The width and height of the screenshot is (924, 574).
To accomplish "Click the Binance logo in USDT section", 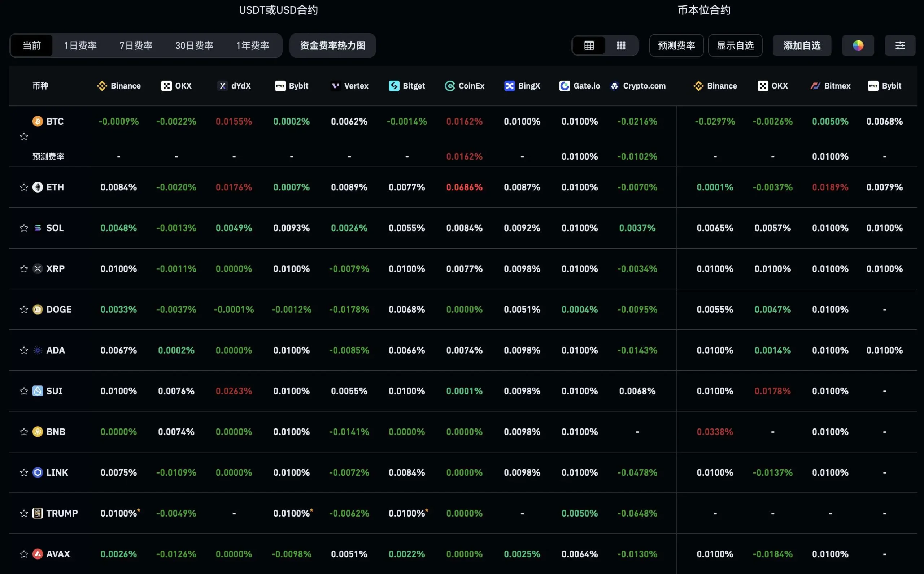I will [102, 86].
